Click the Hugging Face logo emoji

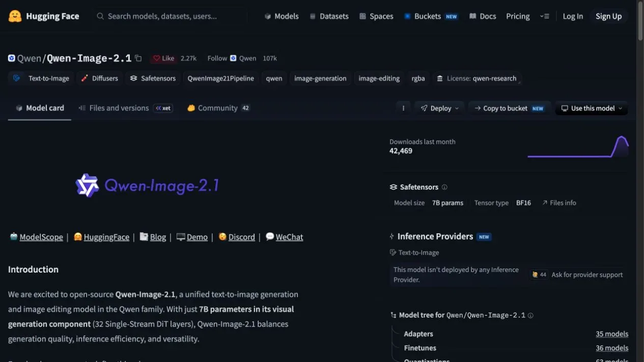coord(15,16)
